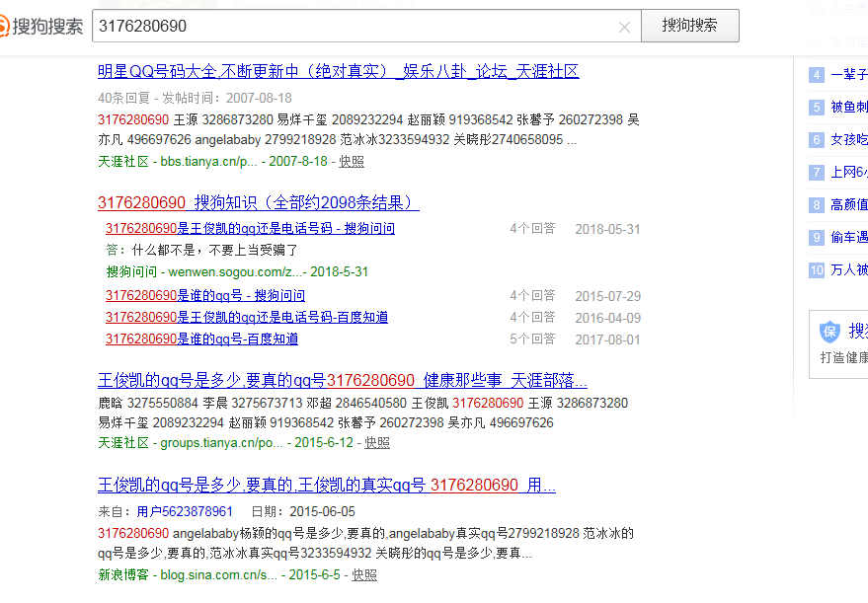This screenshot has height=603, width=868.
Task: Open hot search item starting 一辈子
Action: coord(849,74)
